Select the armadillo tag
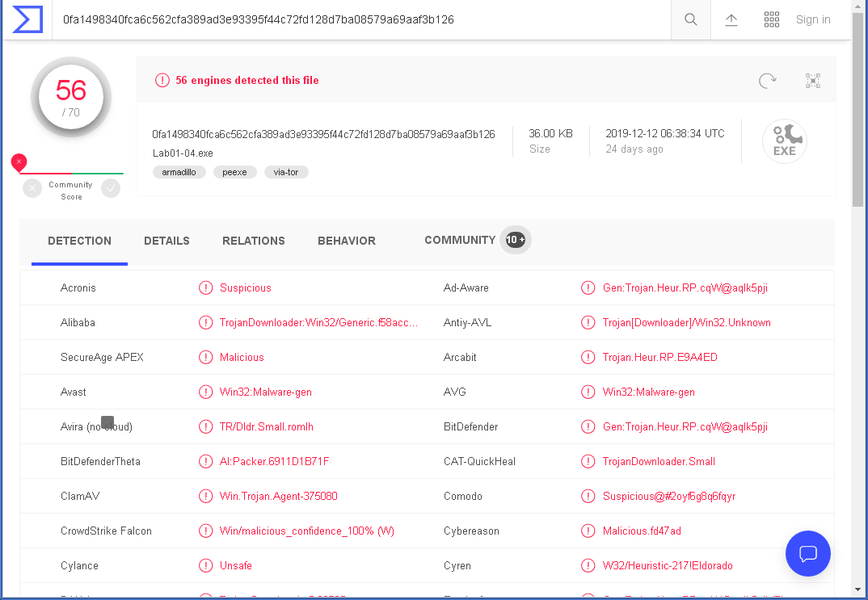Image resolution: width=868 pixels, height=600 pixels. coord(179,172)
